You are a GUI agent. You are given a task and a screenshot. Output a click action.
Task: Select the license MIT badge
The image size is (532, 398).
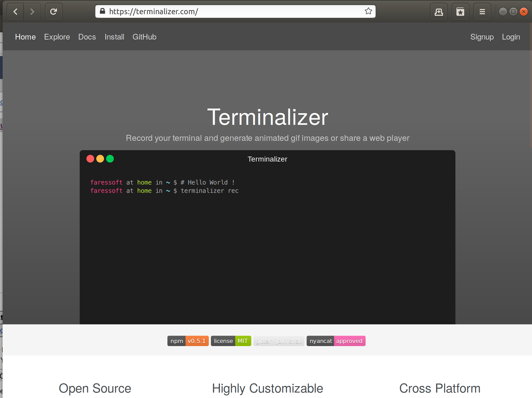[231, 341]
